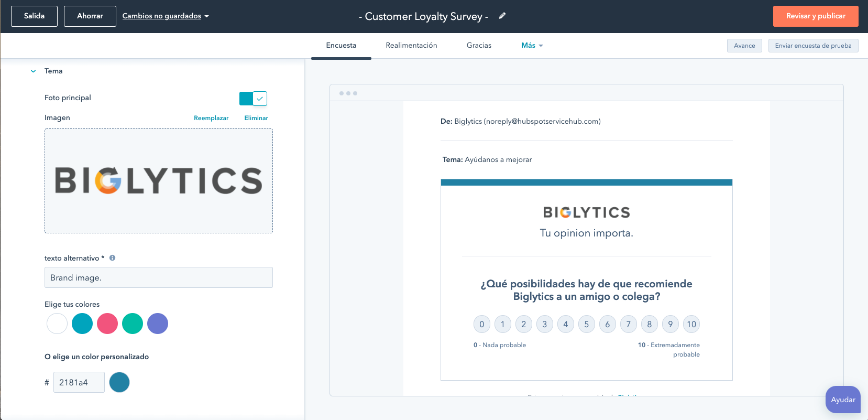The image size is (868, 420).
Task: Select rating 7 in survey preview
Action: [629, 324]
